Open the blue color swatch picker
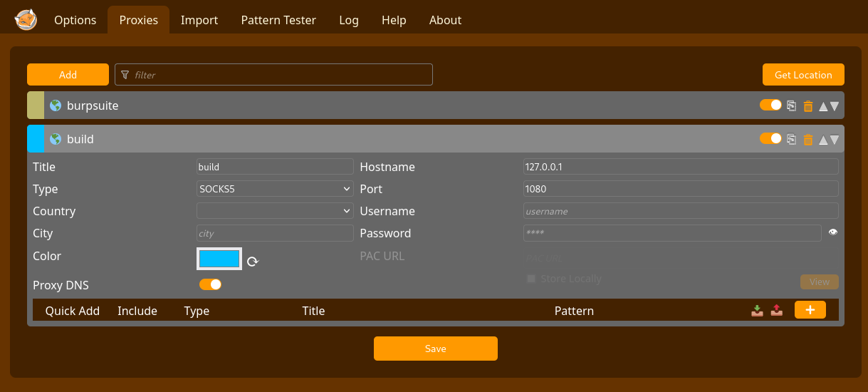Viewport: 868px width, 392px height. click(x=219, y=259)
